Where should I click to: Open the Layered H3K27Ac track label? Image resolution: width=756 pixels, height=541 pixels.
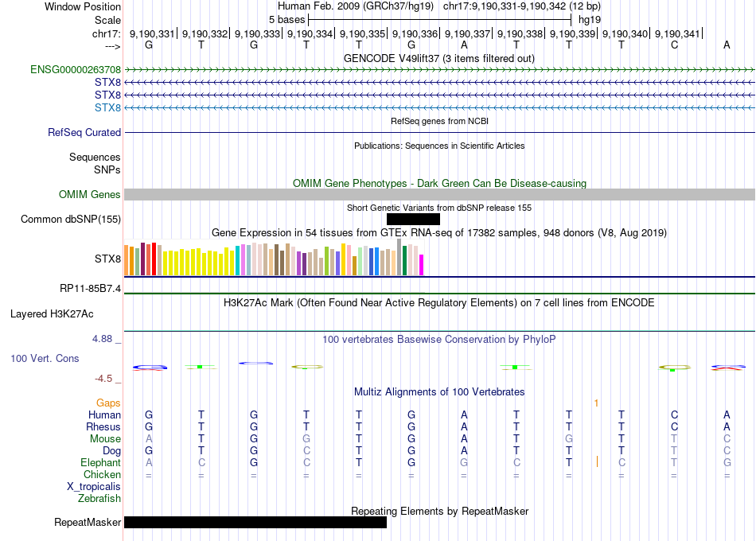coord(52,314)
